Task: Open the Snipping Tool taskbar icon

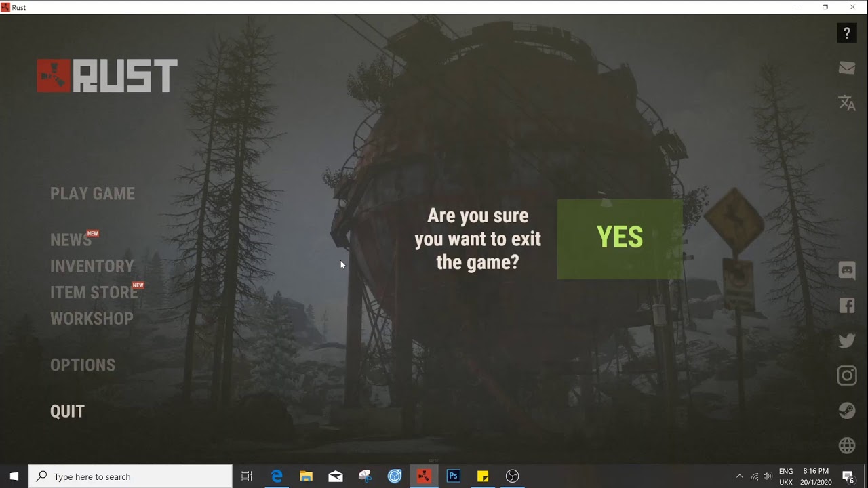Action: click(x=365, y=476)
